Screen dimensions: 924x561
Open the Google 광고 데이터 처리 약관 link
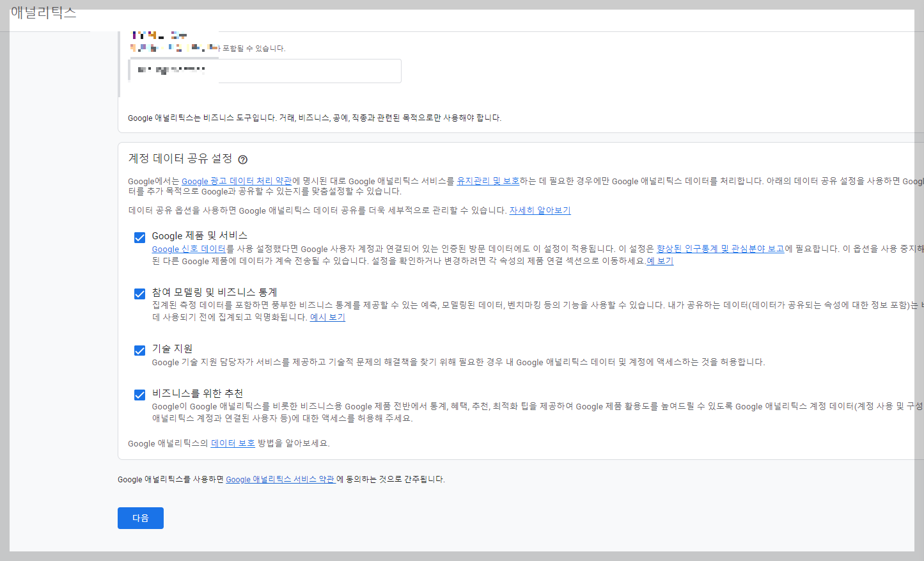[237, 181]
